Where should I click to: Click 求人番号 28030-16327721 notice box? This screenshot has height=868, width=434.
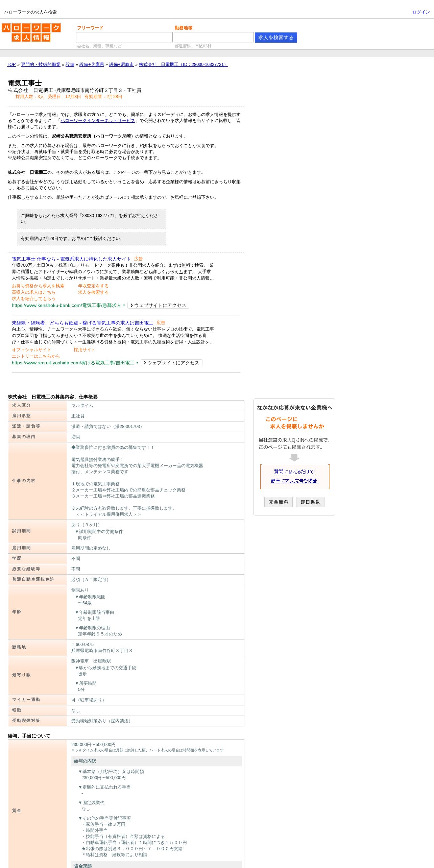(x=92, y=219)
